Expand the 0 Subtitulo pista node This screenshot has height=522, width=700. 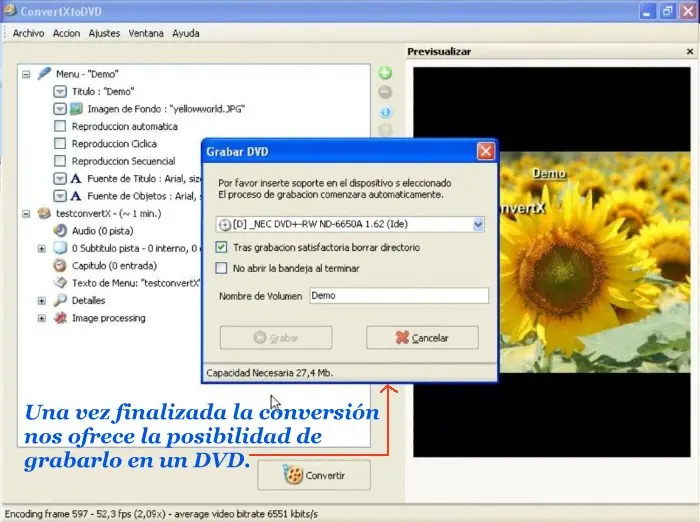pyautogui.click(x=42, y=248)
